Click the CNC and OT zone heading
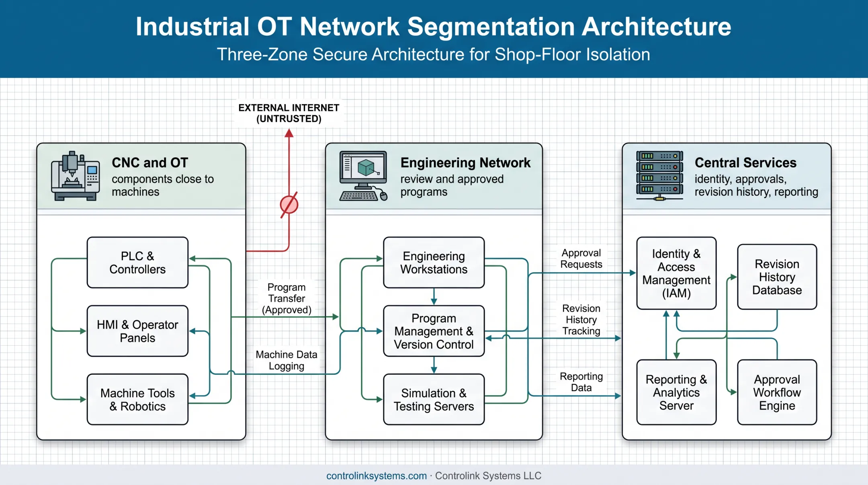The width and height of the screenshot is (868, 485). [150, 162]
